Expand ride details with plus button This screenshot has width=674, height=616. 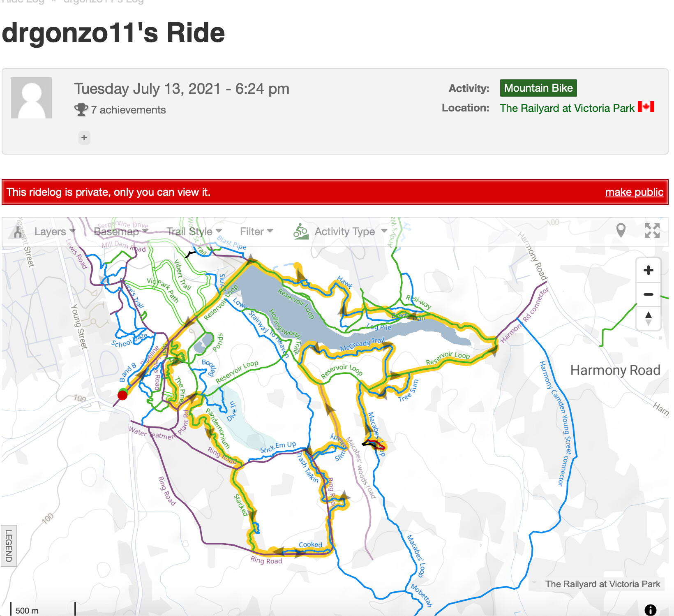pos(84,138)
